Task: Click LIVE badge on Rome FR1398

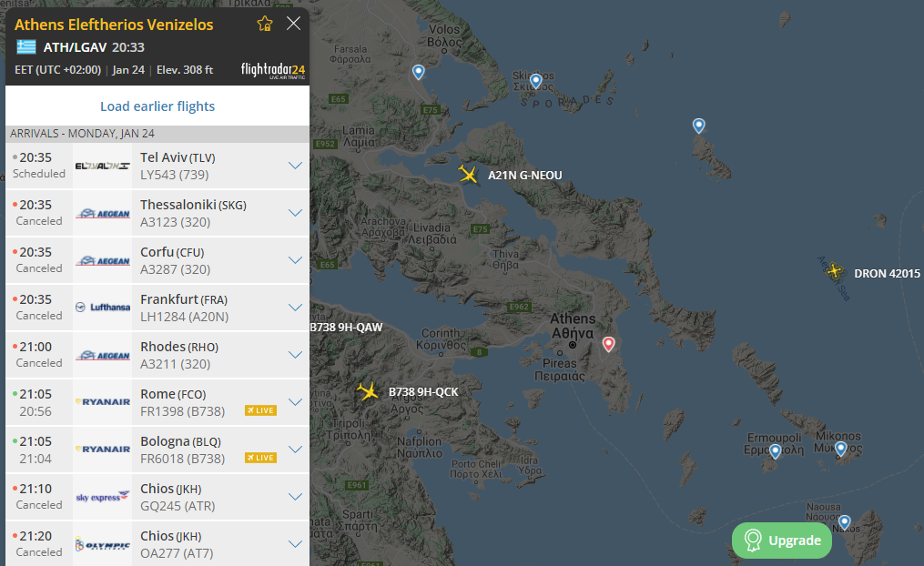Action: click(260, 410)
